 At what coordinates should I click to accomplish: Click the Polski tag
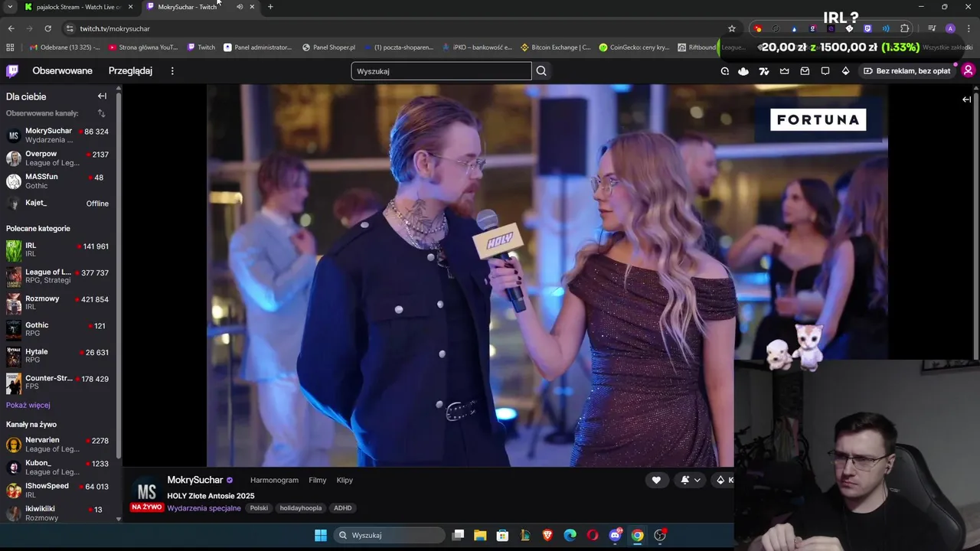coord(259,508)
